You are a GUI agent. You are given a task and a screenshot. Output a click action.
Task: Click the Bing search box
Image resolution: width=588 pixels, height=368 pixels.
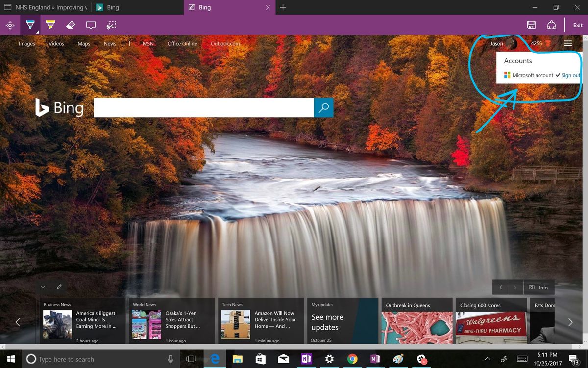point(203,107)
